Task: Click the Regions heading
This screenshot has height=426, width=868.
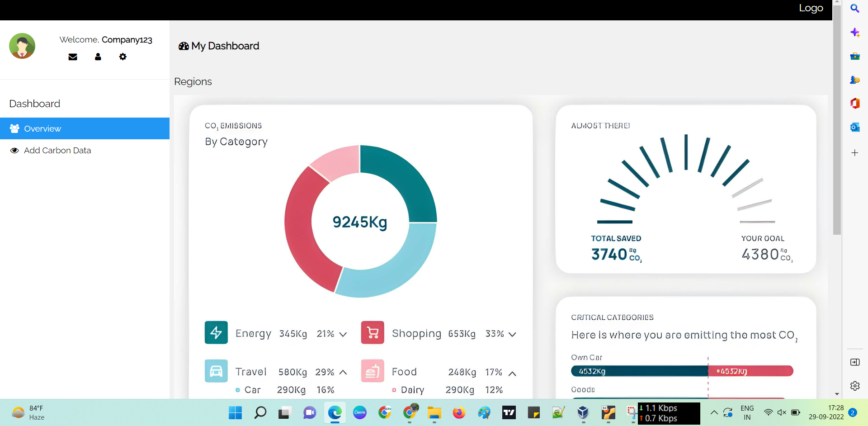Action: pos(193,81)
